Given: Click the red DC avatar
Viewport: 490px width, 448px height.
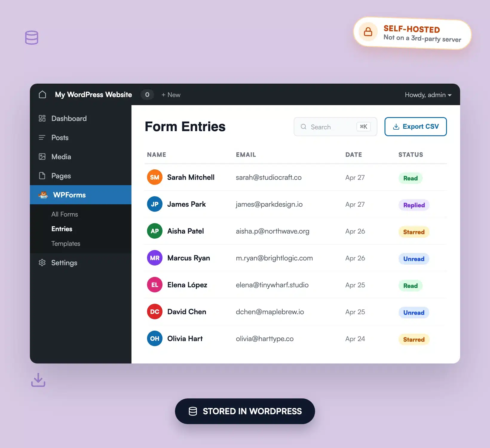Looking at the screenshot, I should click(155, 312).
